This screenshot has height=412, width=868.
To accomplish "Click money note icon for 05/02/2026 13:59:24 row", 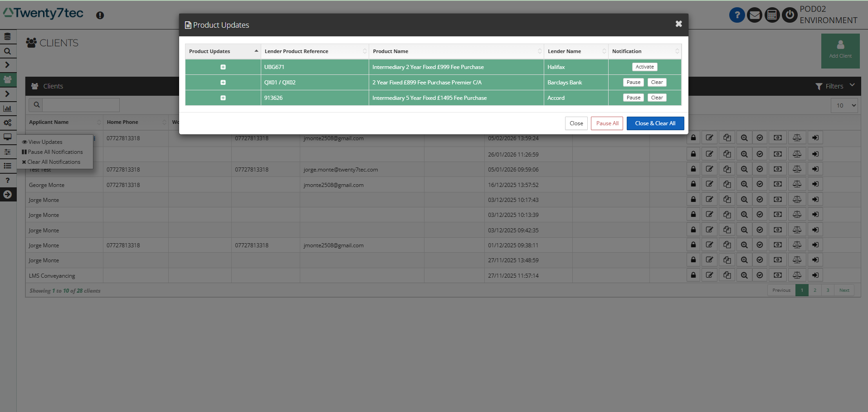I will tap(778, 138).
